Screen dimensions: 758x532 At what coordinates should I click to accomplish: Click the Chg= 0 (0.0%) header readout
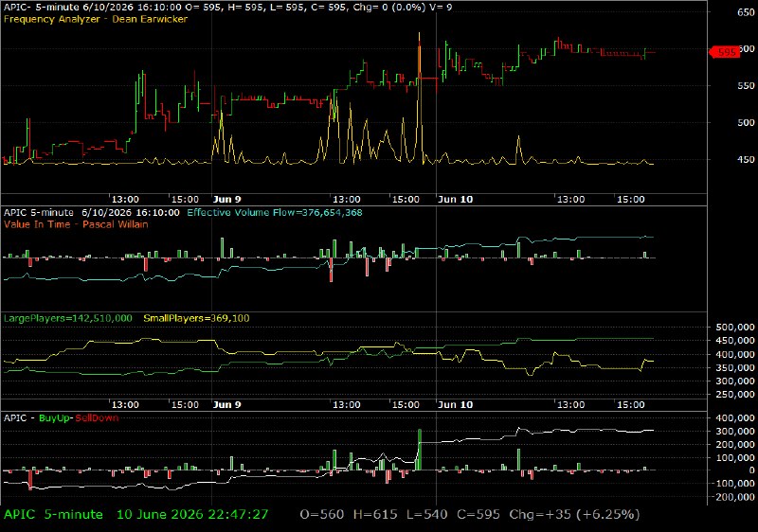tap(388, 8)
